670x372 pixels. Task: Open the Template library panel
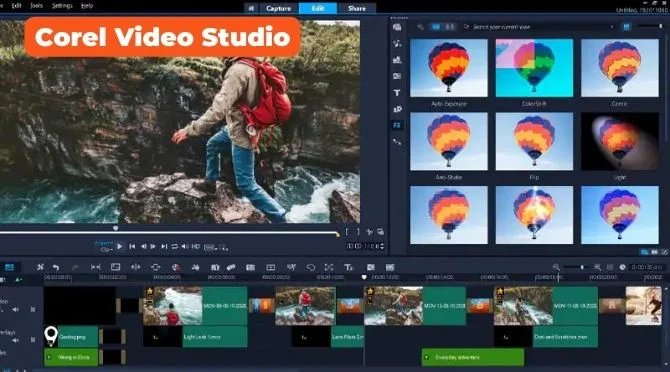coord(397,60)
